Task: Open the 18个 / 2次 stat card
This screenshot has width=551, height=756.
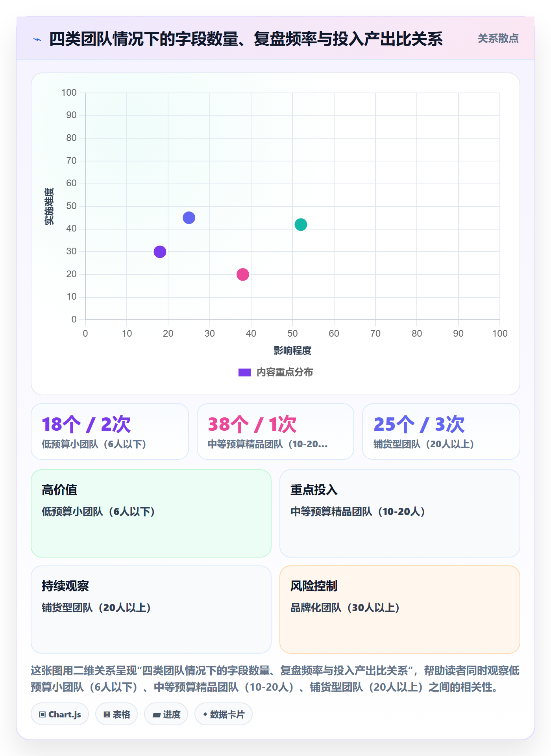Action: [x=110, y=432]
